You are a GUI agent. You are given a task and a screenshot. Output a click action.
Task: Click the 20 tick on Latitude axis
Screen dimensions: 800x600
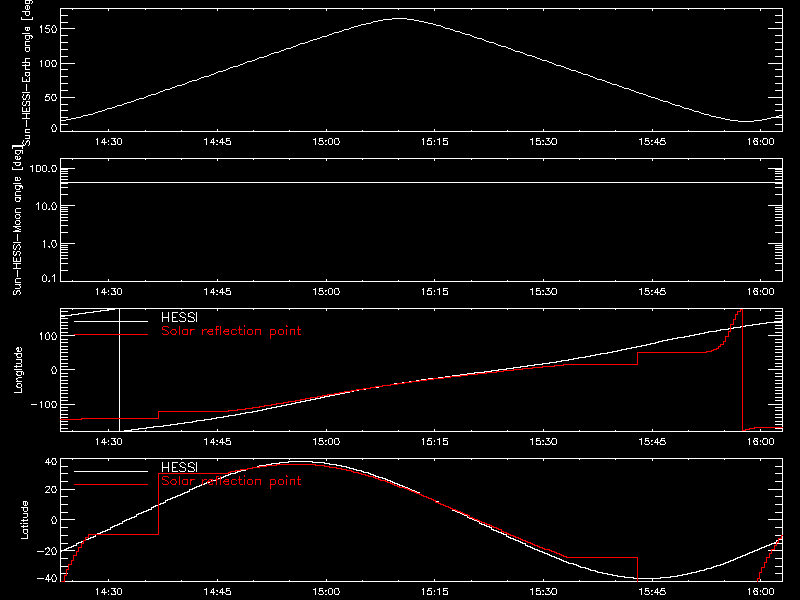(x=52, y=490)
